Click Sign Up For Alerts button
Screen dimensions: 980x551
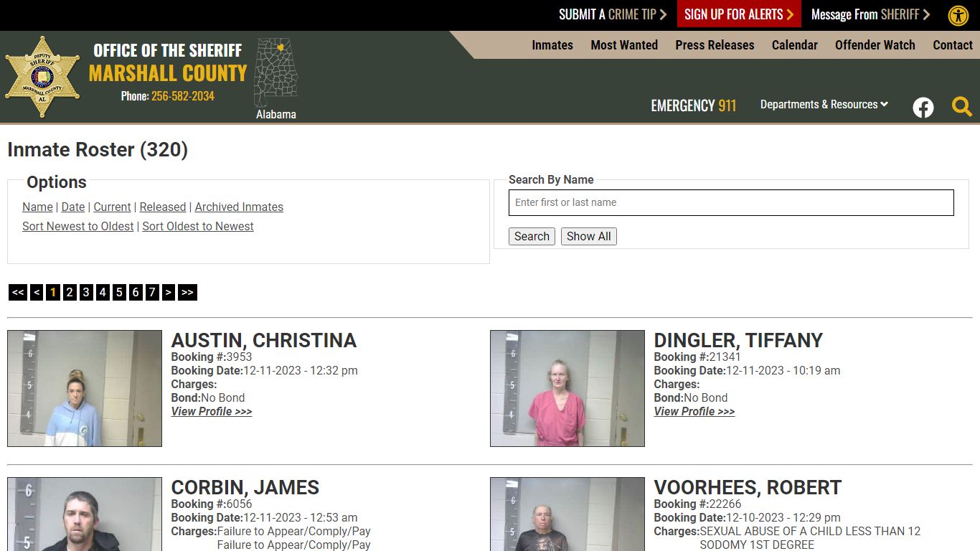739,14
